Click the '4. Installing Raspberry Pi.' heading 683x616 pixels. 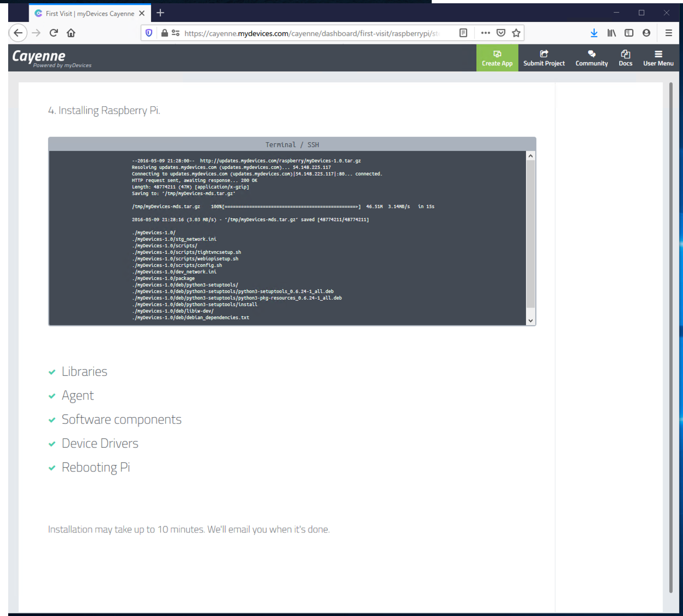coord(104,111)
